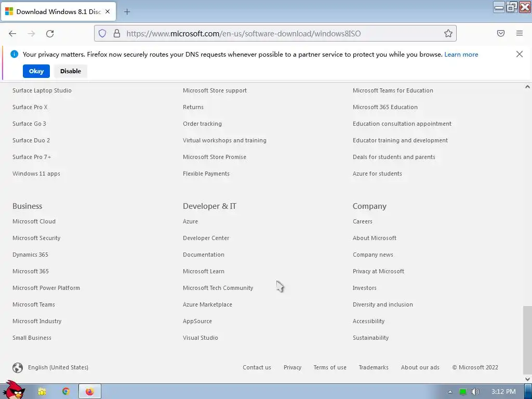Open Careers link
The height and width of the screenshot is (399, 532).
coord(362,221)
